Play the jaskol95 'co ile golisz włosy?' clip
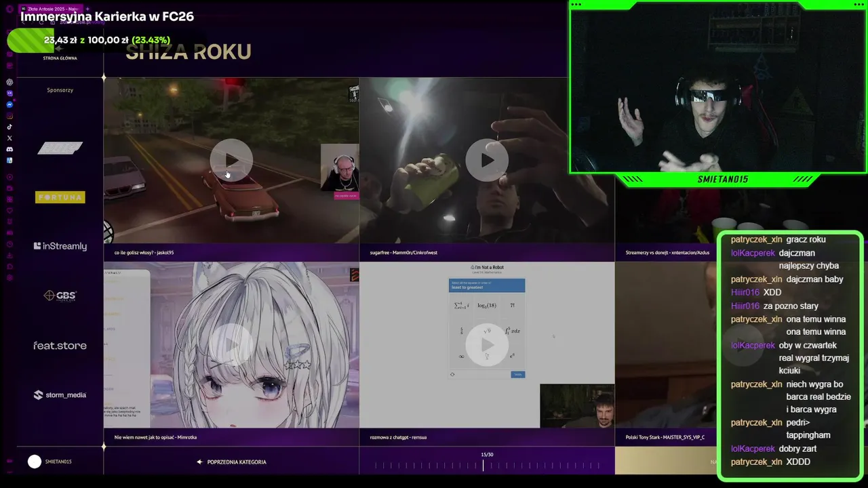The width and height of the screenshot is (868, 488). (231, 161)
